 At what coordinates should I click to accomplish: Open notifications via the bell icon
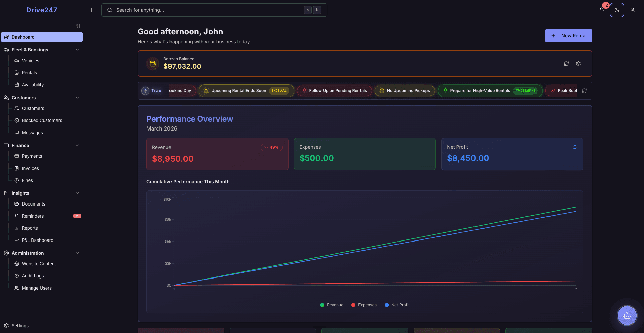tap(602, 10)
